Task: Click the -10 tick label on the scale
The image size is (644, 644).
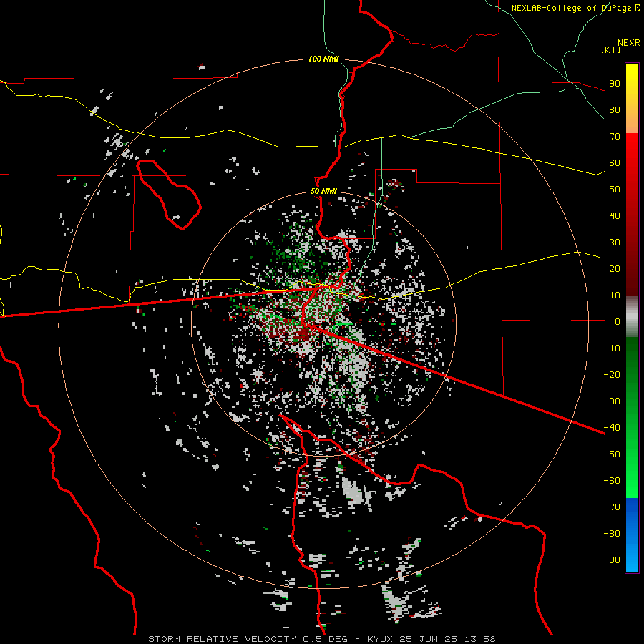Action: click(x=612, y=348)
